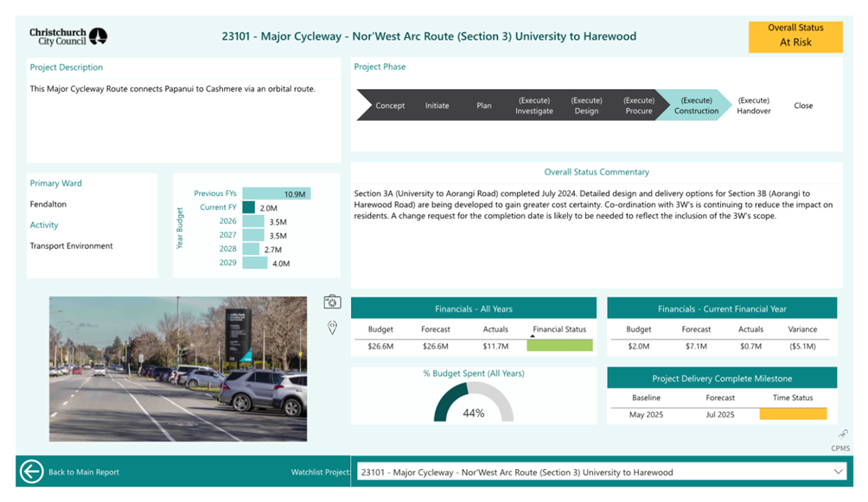Screen dimensions: 868x502
Task: Click the Current FY 2.0M bar
Action: click(x=248, y=207)
